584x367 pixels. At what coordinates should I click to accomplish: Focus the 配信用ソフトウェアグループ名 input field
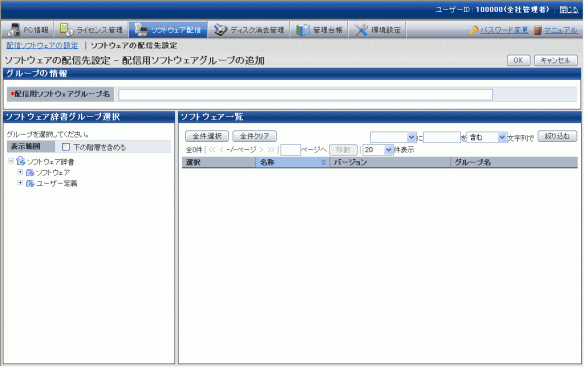[305, 95]
